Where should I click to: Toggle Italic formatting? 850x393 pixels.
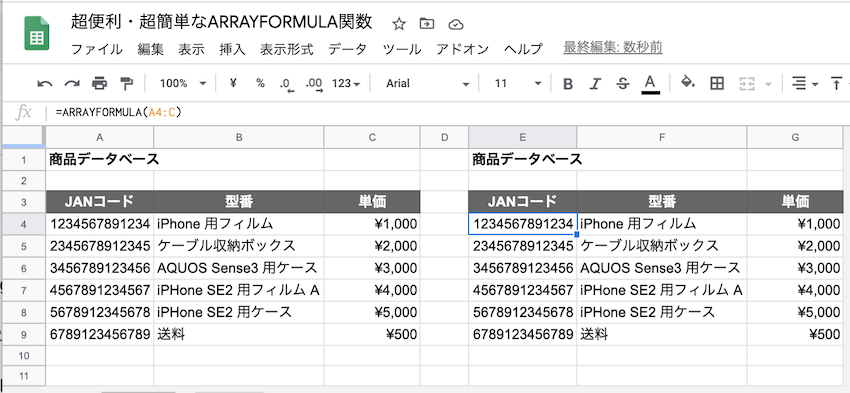596,83
